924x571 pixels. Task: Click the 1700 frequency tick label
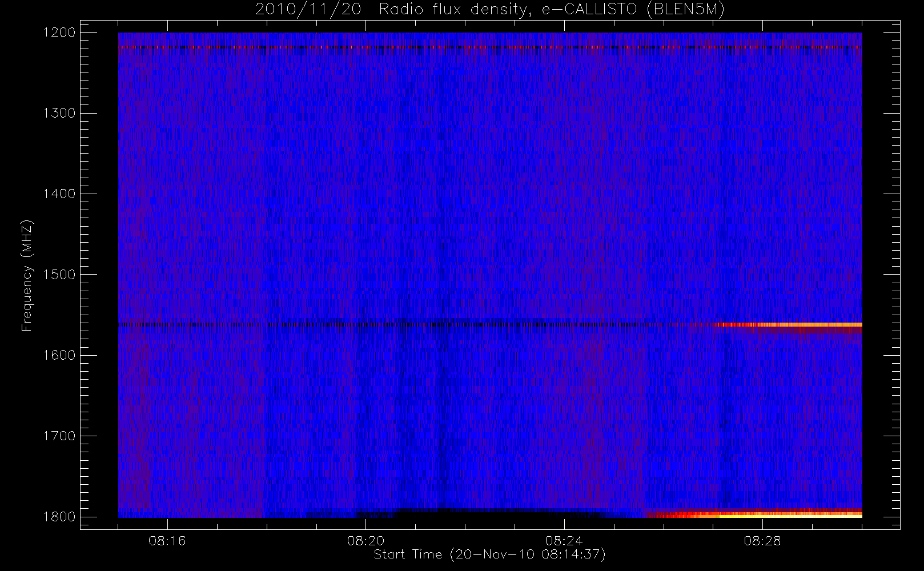(x=59, y=436)
